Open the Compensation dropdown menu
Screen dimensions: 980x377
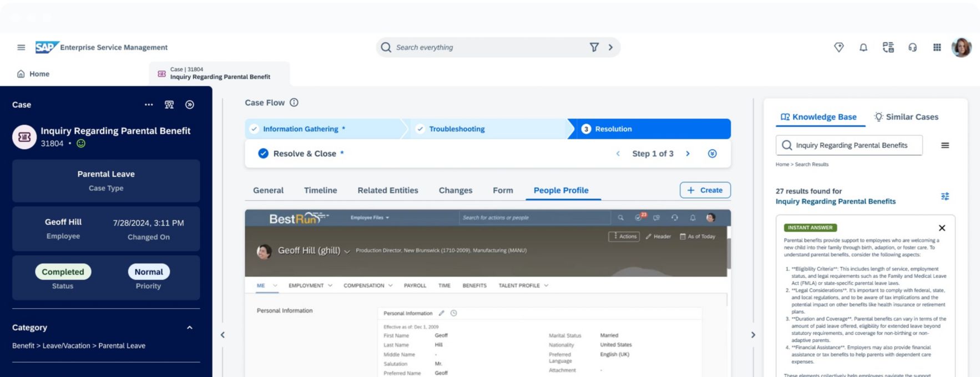367,286
